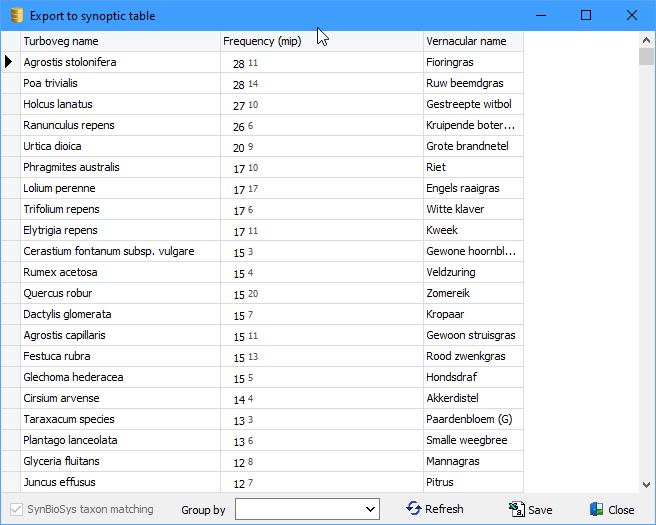This screenshot has width=656, height=525.
Task: Select the Paardenbloem (G) vernacular cell
Action: point(472,419)
